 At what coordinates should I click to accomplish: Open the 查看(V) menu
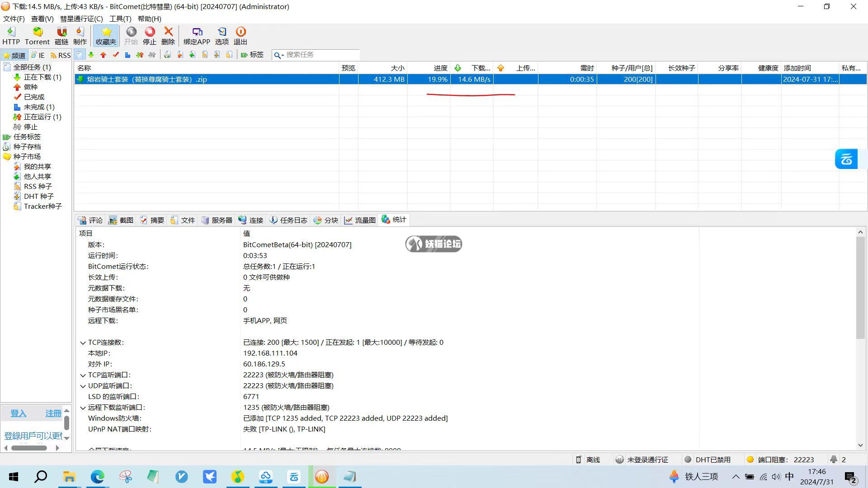pyautogui.click(x=42, y=19)
